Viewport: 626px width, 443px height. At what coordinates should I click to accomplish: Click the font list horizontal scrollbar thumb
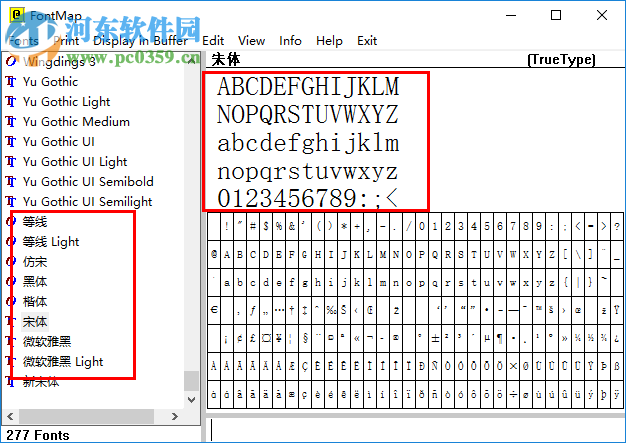pos(86,416)
